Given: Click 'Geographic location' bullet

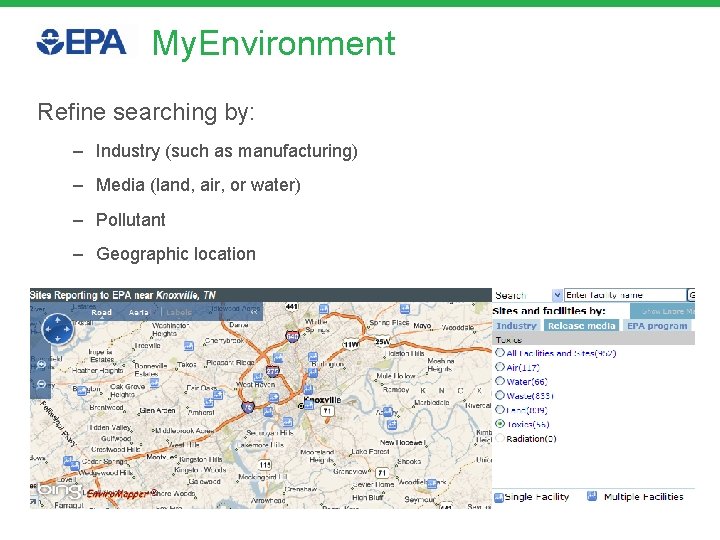Looking at the screenshot, I should pos(176,254).
